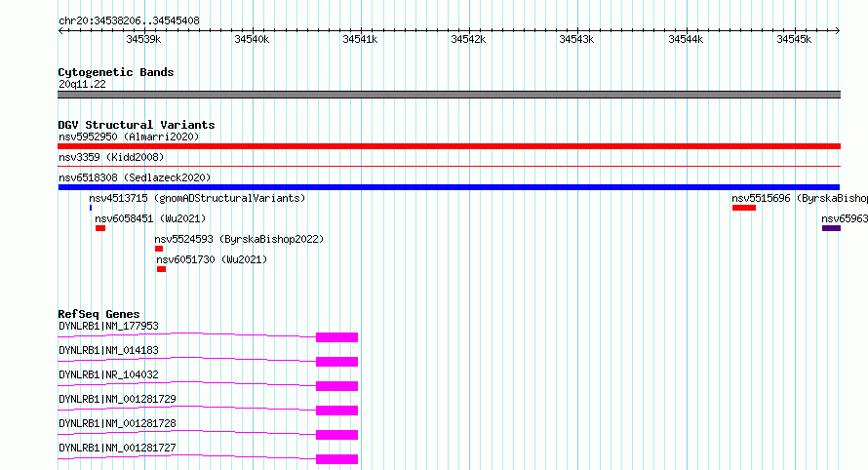Click the DGV Structural Variants track heading

(137, 125)
